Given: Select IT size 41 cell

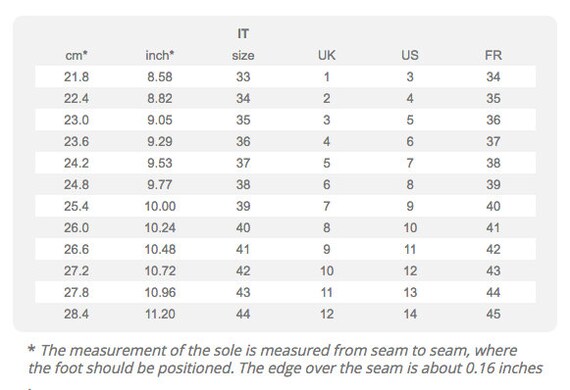Looking at the screenshot, I should 243,249.
